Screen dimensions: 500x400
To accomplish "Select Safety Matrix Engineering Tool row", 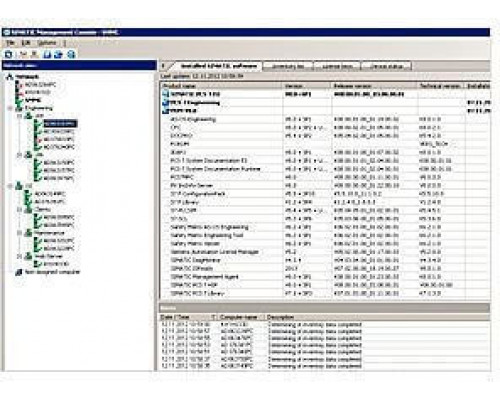I will [x=325, y=235].
